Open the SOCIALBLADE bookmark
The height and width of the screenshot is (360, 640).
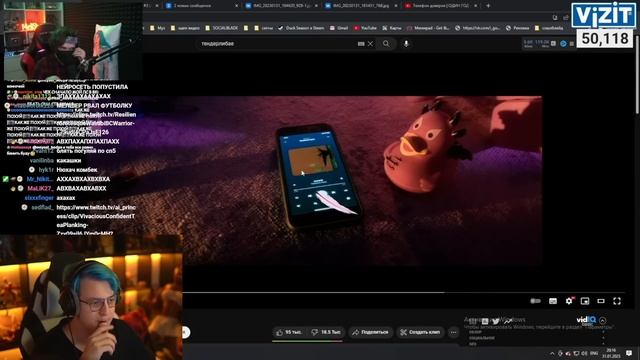point(222,28)
